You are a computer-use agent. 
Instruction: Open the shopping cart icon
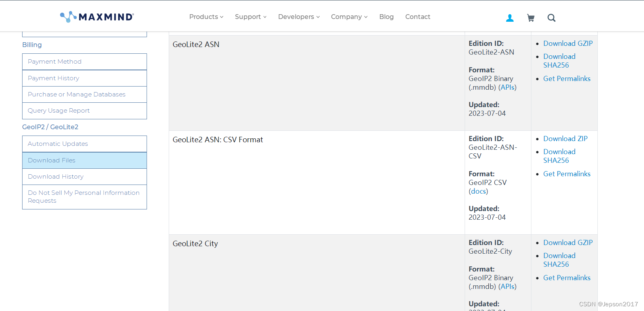531,18
